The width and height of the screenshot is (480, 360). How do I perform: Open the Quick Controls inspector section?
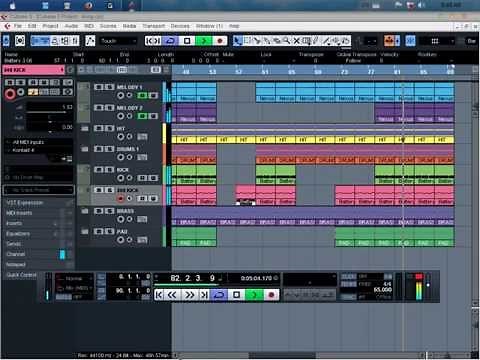tap(22, 275)
